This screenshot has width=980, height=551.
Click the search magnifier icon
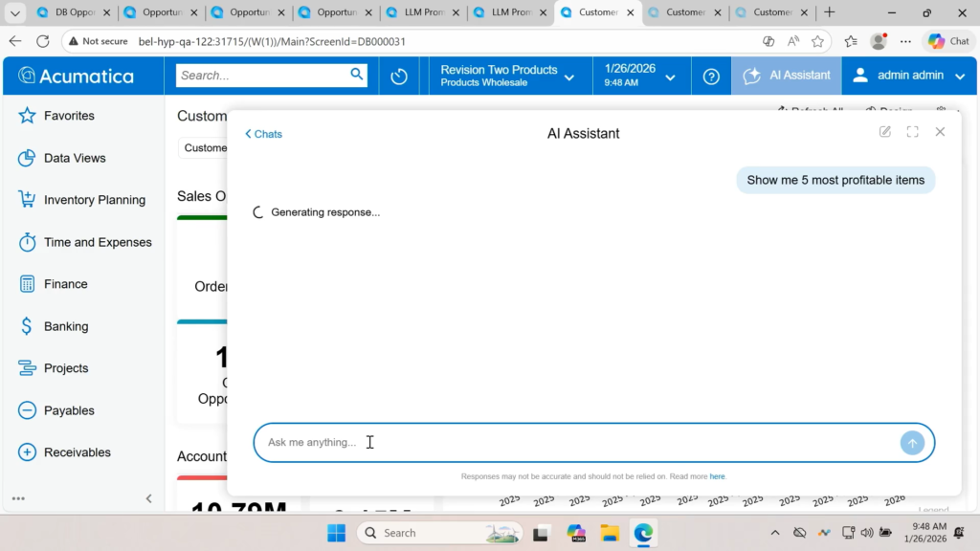point(357,75)
